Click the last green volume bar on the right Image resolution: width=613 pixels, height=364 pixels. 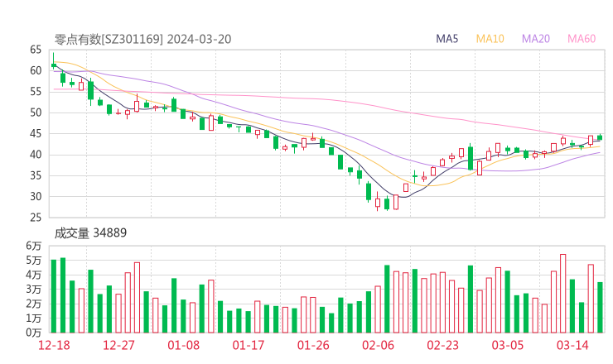[x=600, y=308]
